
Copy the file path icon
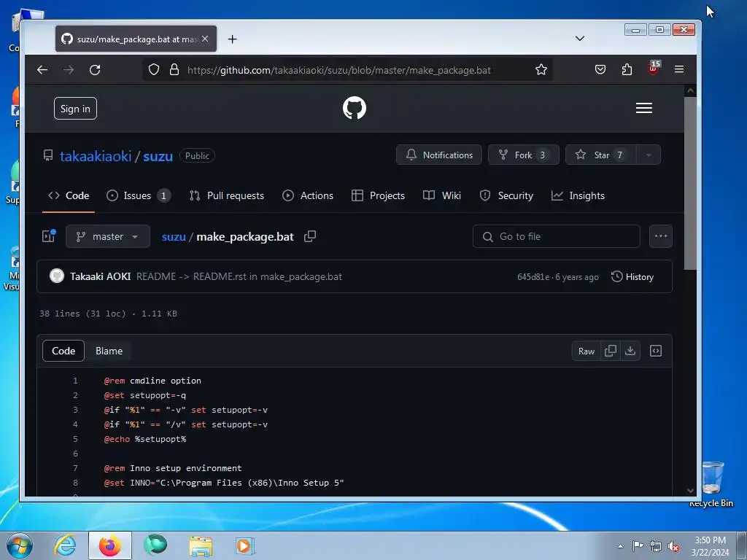tap(310, 236)
